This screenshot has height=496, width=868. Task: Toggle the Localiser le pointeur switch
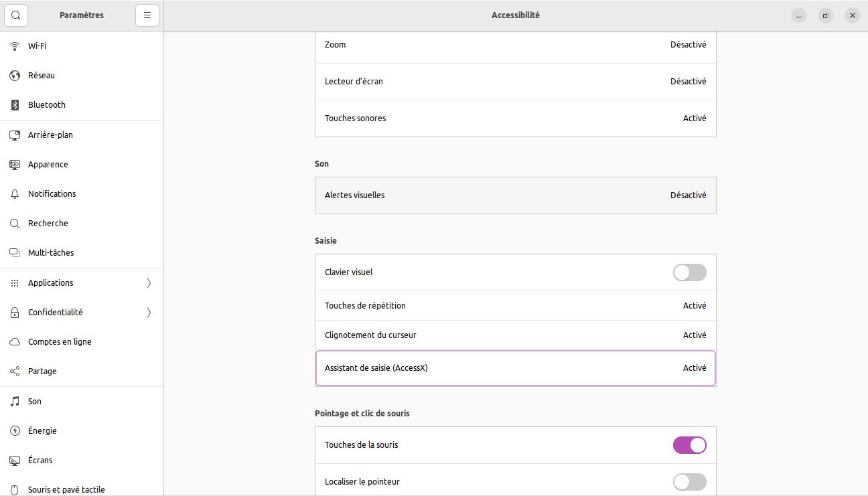coord(689,482)
